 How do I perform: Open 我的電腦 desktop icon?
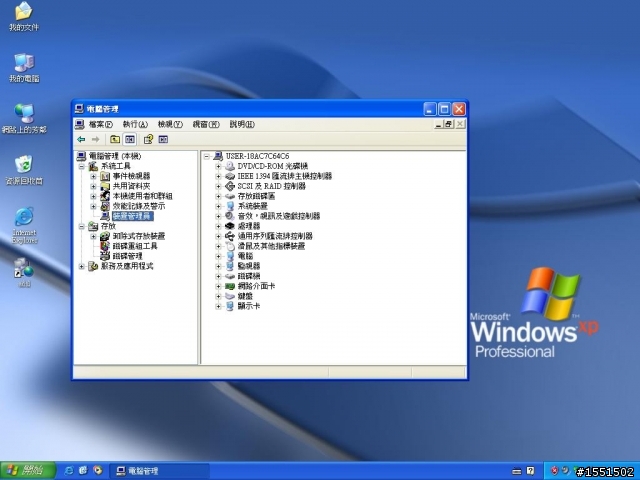pos(24,68)
